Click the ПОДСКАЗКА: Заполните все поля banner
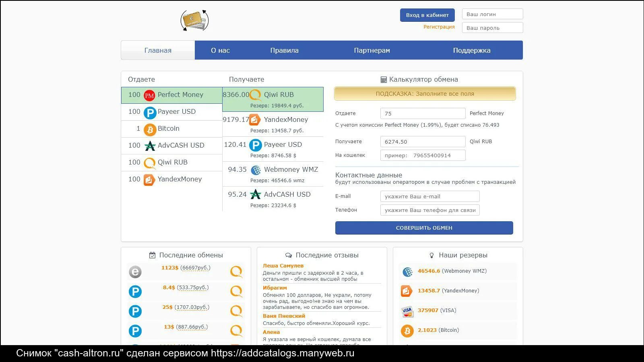Viewport: 644px width, 362px height. (x=425, y=94)
